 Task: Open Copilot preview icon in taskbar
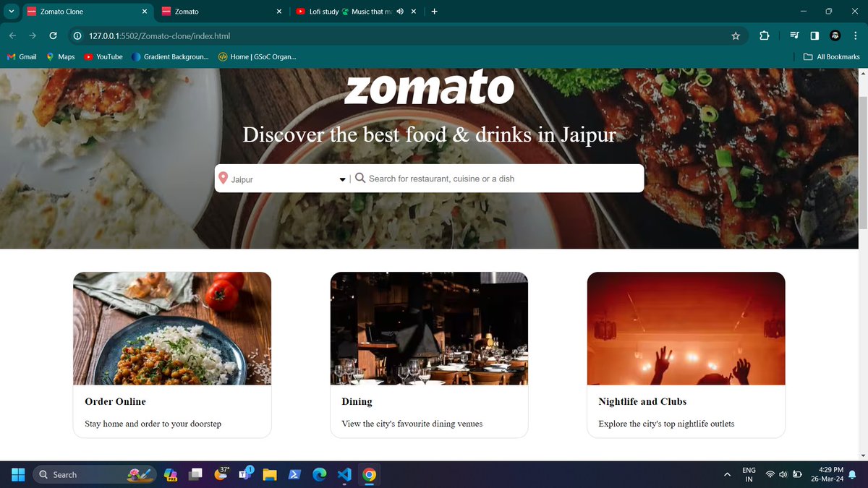point(172,474)
